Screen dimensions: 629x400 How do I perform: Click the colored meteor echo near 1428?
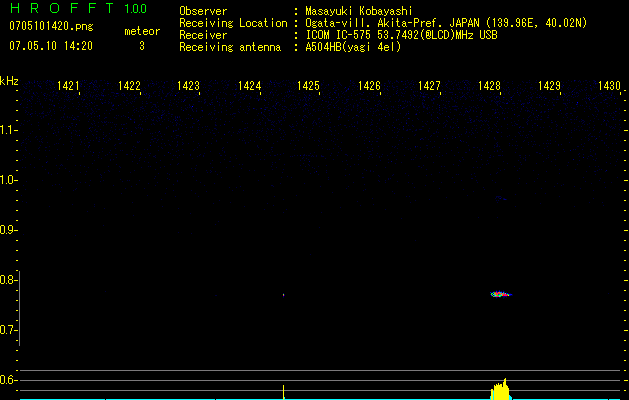tap(501, 294)
